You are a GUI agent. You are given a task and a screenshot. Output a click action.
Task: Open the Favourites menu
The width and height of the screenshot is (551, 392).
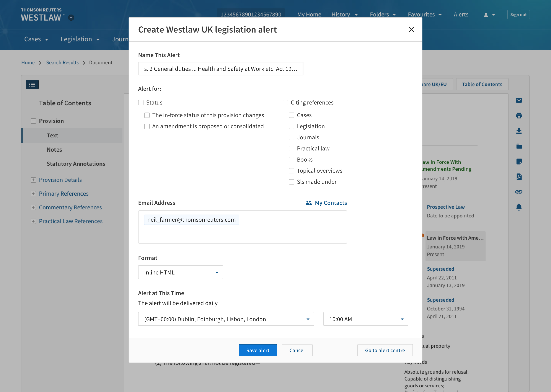click(x=425, y=15)
